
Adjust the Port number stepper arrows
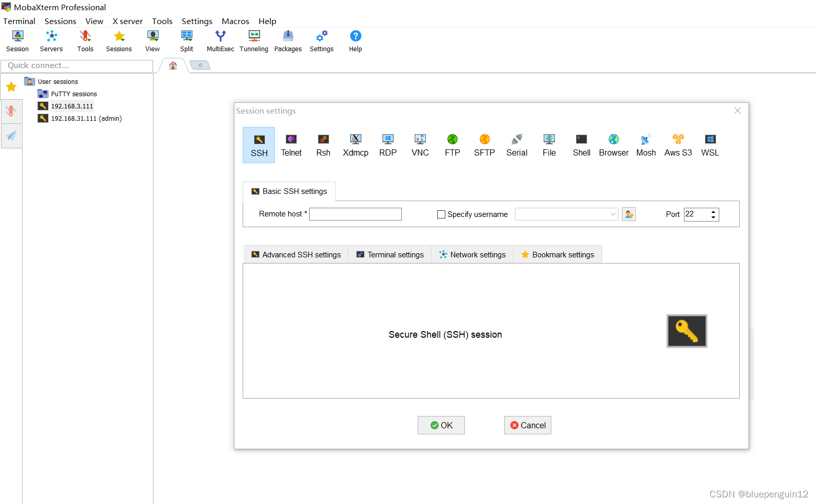[x=713, y=214]
